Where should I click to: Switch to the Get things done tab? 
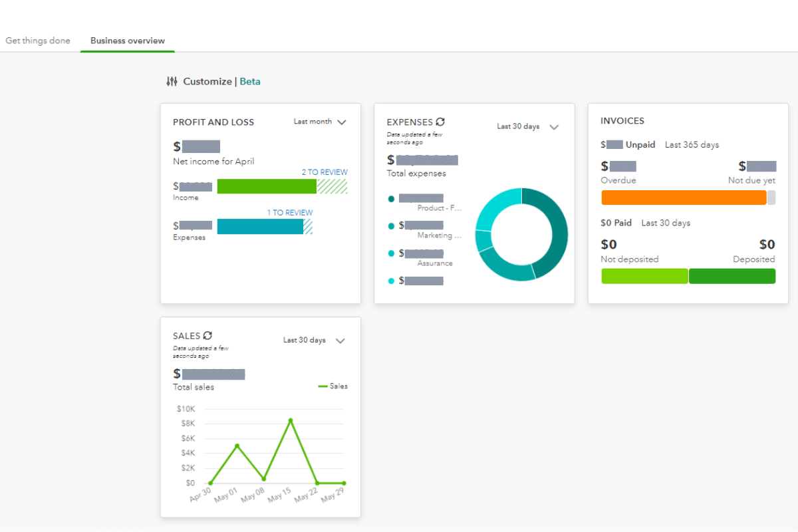coord(37,41)
